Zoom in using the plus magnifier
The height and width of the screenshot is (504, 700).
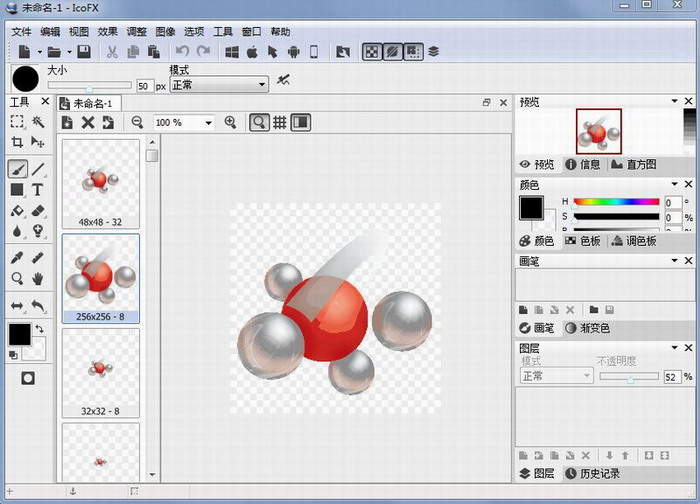click(x=230, y=122)
